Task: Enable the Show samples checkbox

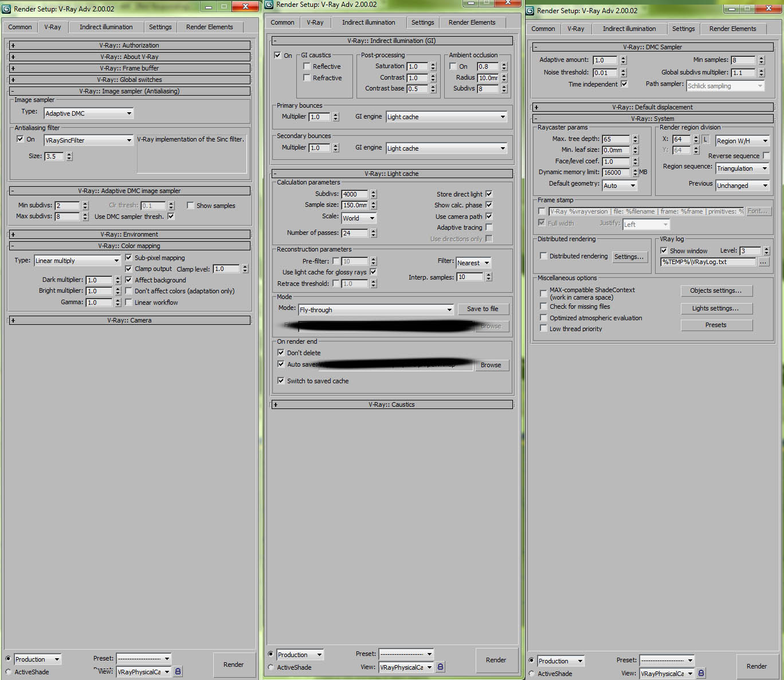Action: coord(190,205)
